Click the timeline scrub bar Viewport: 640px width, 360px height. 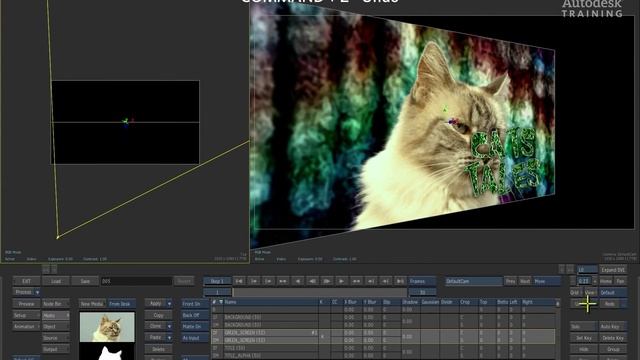tap(320, 292)
